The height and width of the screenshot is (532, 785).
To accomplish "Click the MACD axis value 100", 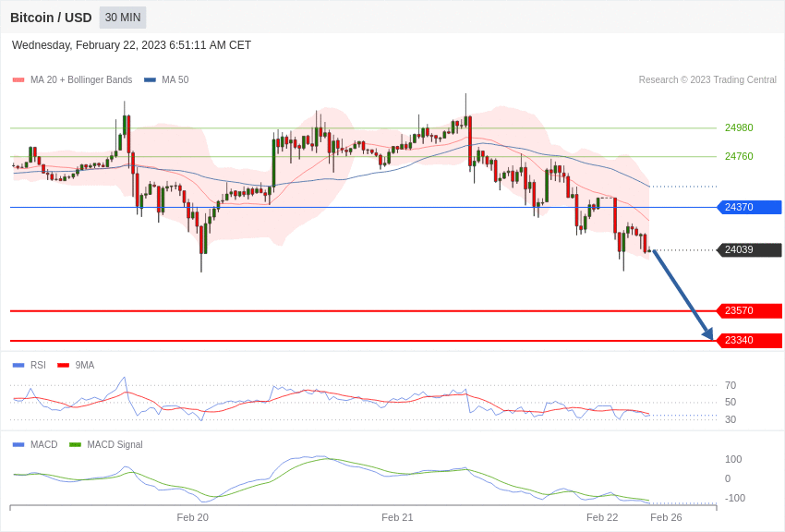I will [x=733, y=459].
